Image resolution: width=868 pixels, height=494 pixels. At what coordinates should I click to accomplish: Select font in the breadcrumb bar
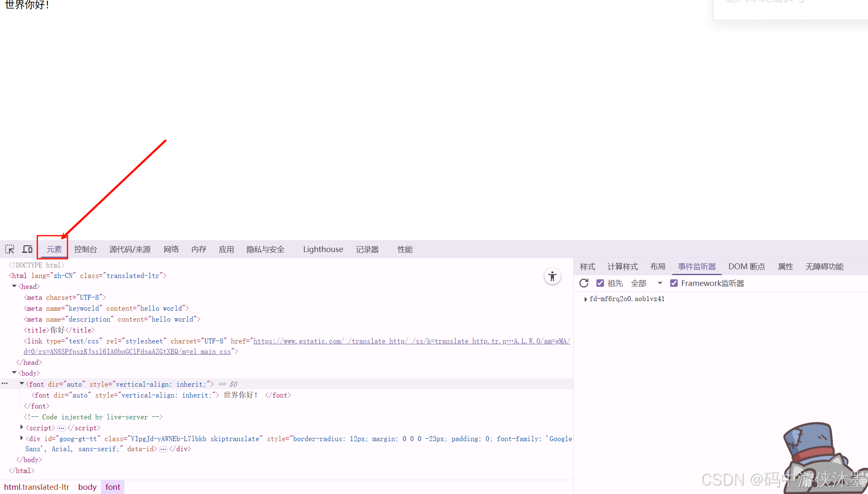pyautogui.click(x=113, y=487)
